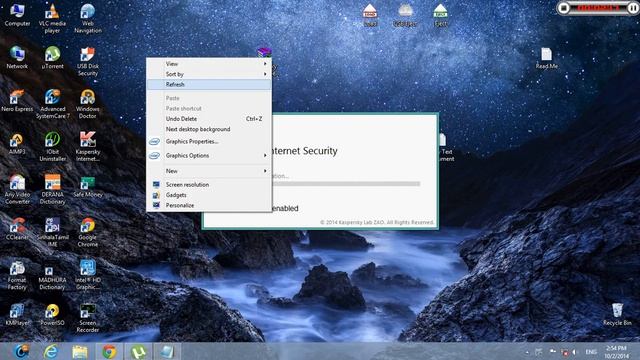Open Windows Doctor desktop shortcut

[88, 104]
